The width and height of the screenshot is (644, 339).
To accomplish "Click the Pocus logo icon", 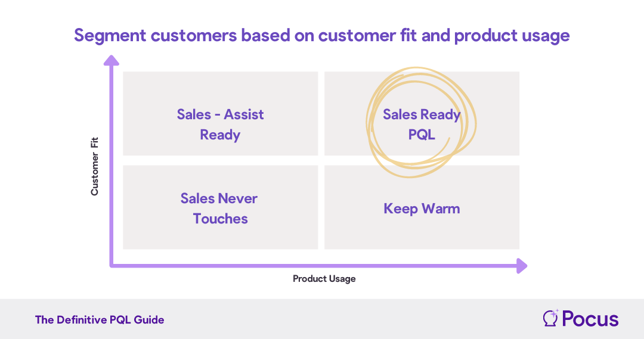I will click(x=550, y=318).
